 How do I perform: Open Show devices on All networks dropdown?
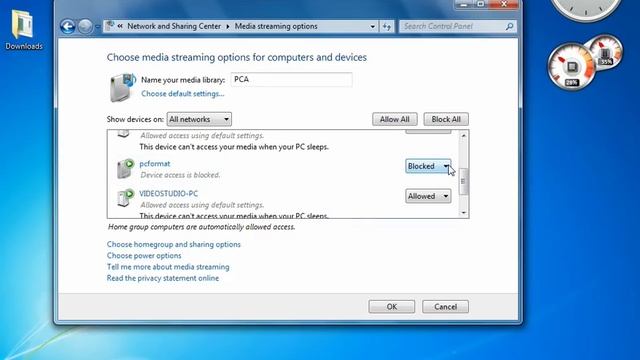coord(199,119)
